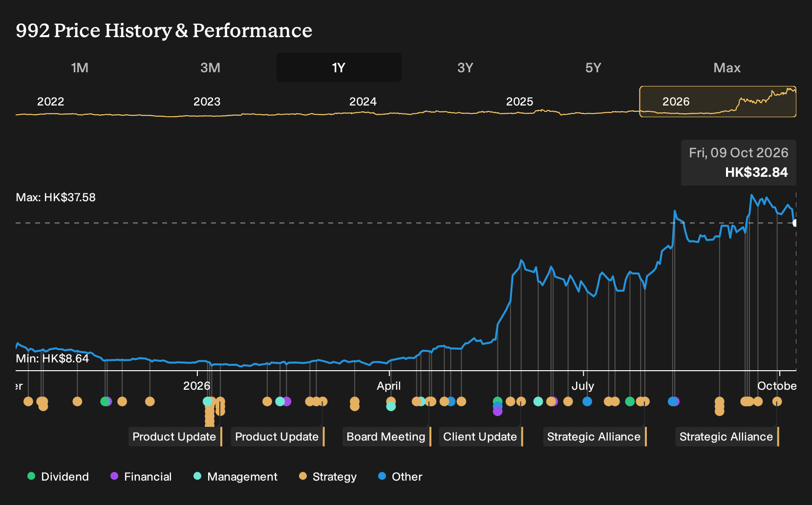
Task: Click the Max: HK$37.58 label
Action: tap(56, 197)
